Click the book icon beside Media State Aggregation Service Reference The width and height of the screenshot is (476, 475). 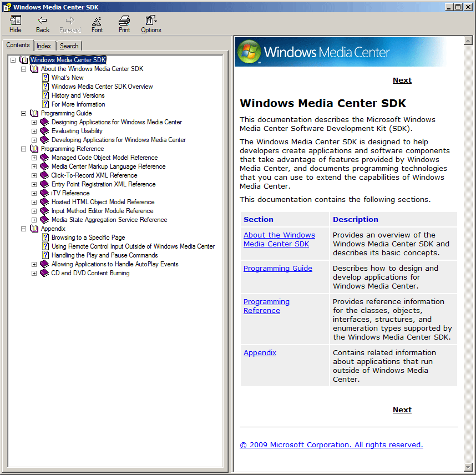(x=44, y=220)
